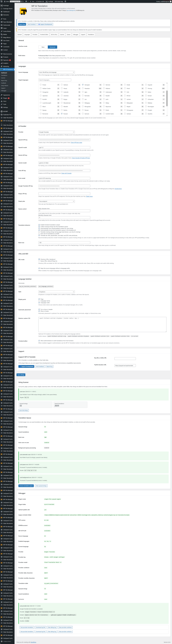Click the Mega Menus icon in sidebar
This screenshot has width=172, height=644.
(x=2, y=37)
